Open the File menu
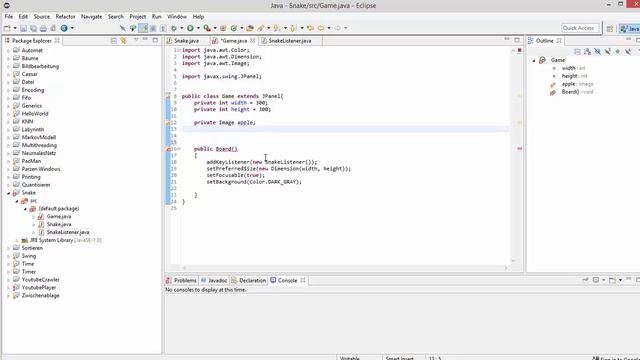640x360 pixels. coord(9,17)
